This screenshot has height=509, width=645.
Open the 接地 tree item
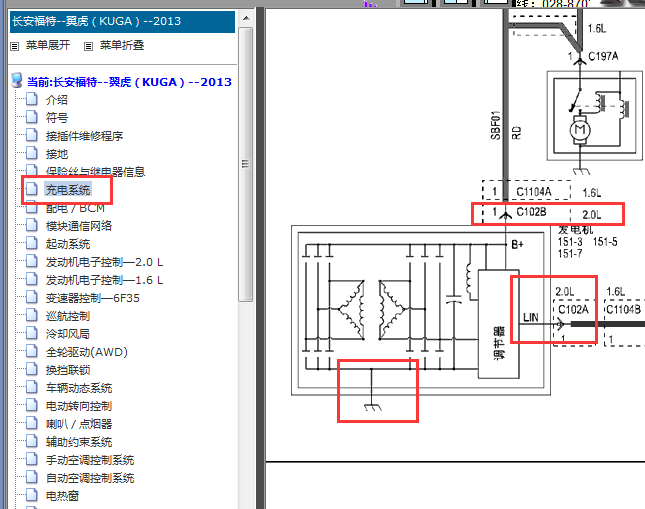pyautogui.click(x=57, y=154)
